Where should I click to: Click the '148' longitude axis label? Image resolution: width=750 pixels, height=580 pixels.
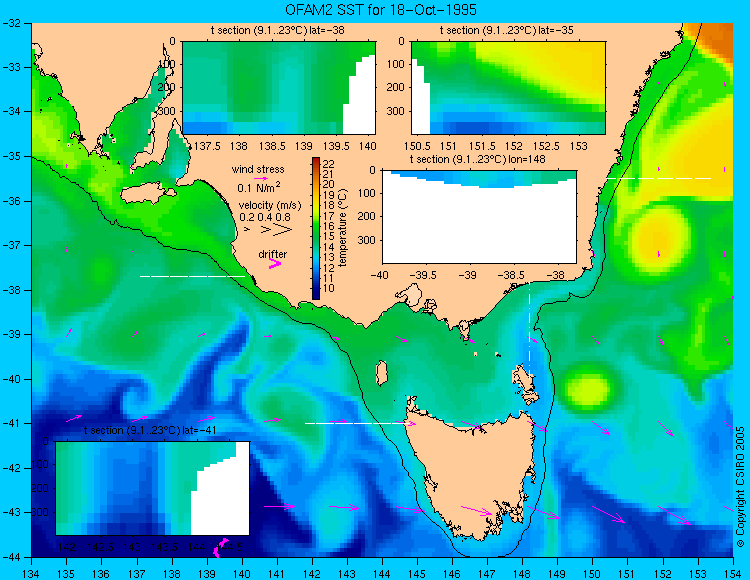522,573
